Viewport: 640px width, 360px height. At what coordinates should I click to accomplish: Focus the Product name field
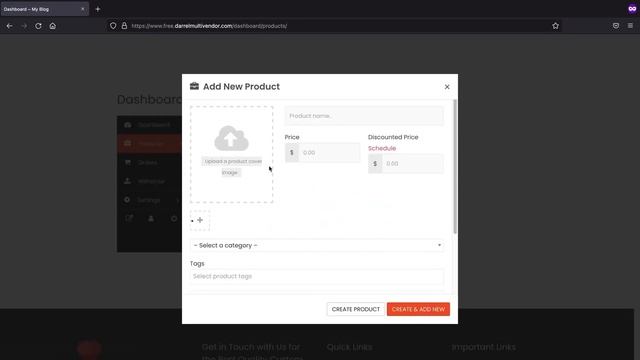(364, 116)
